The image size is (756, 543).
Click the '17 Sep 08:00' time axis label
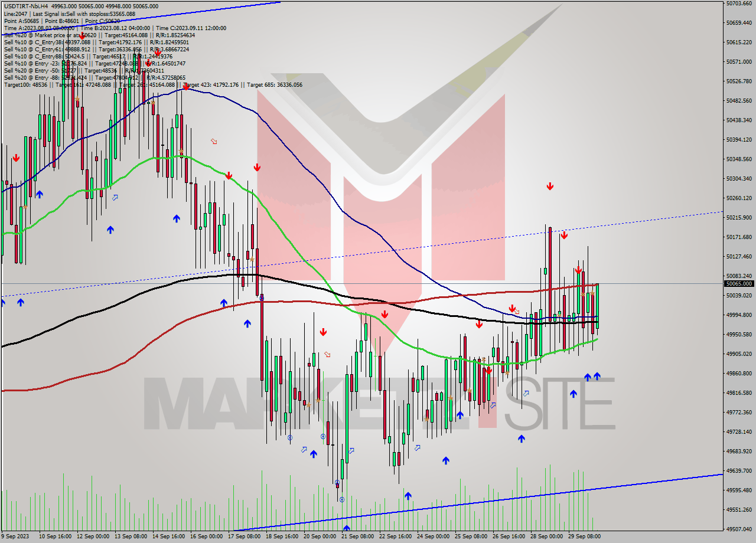pos(244,537)
